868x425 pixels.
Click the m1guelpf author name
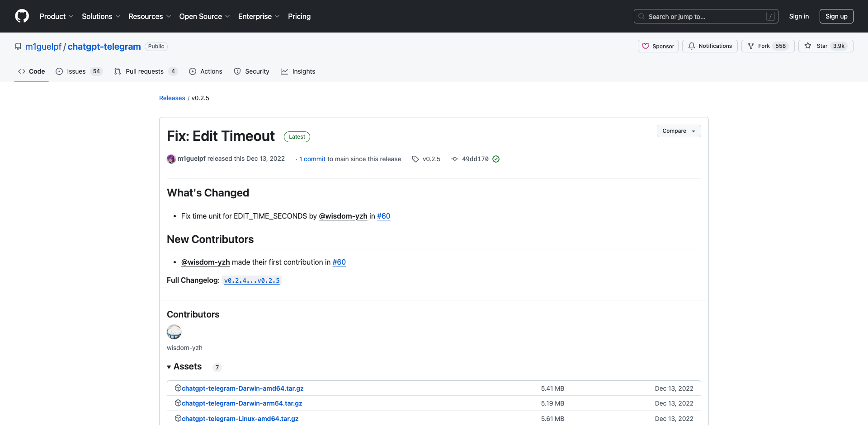coord(192,159)
